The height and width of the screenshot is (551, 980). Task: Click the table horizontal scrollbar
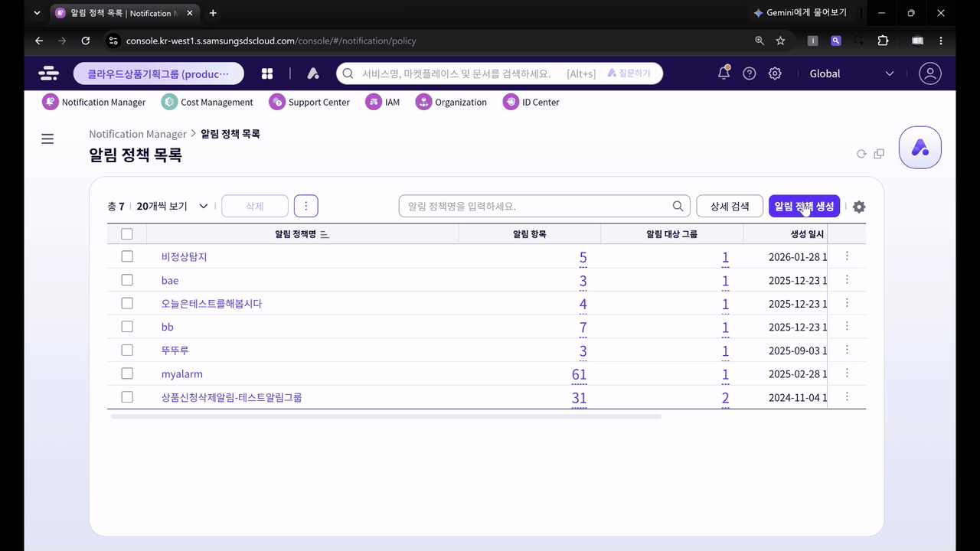tap(386, 416)
